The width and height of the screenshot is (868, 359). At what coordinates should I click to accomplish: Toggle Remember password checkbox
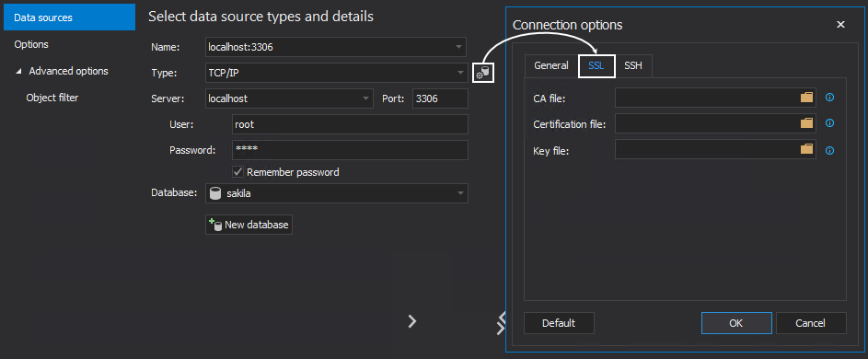point(237,172)
